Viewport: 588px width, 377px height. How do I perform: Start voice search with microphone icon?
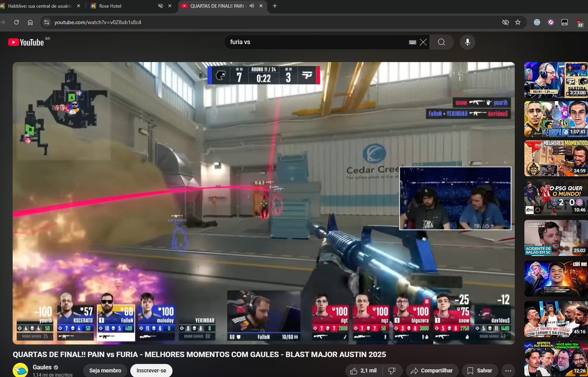[x=468, y=42]
